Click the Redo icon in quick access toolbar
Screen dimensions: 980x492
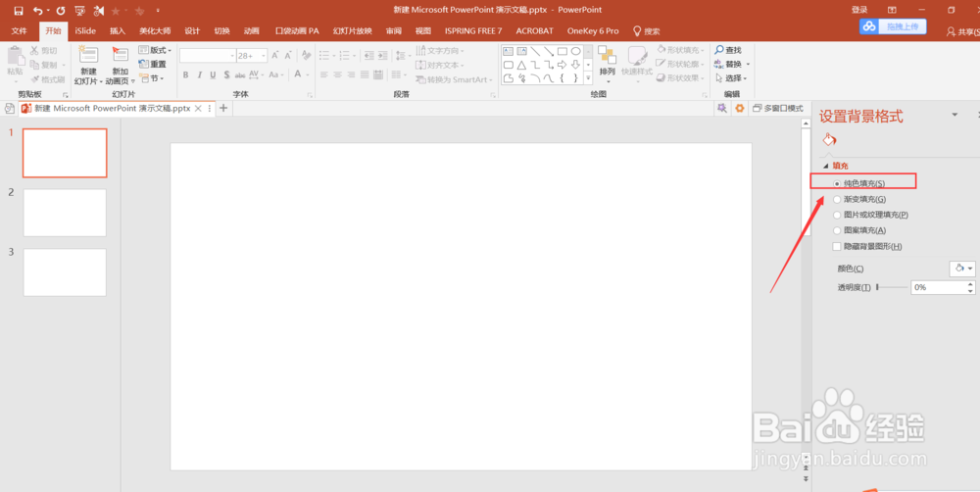pos(61,11)
